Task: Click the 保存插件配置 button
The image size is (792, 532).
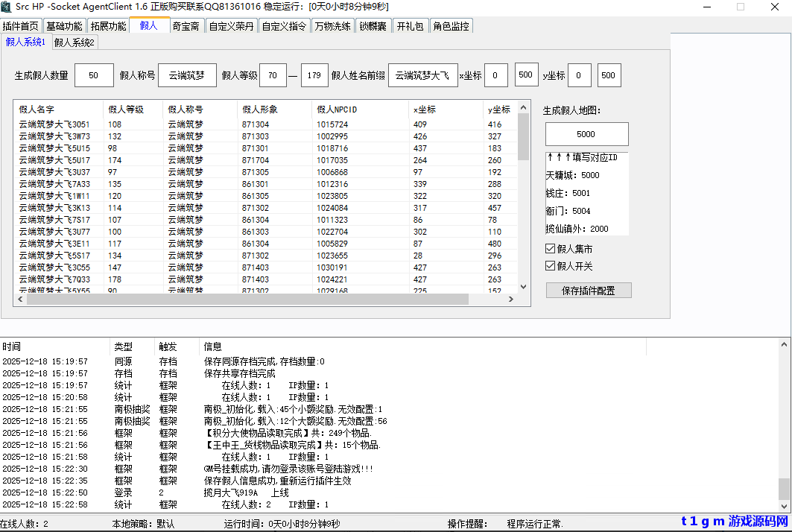Action: (x=588, y=290)
